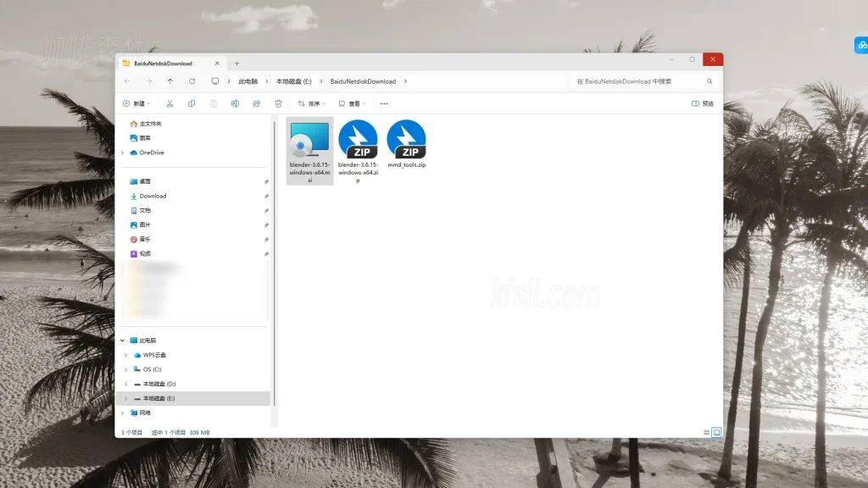Open a new tab with plus button

pyautogui.click(x=236, y=64)
